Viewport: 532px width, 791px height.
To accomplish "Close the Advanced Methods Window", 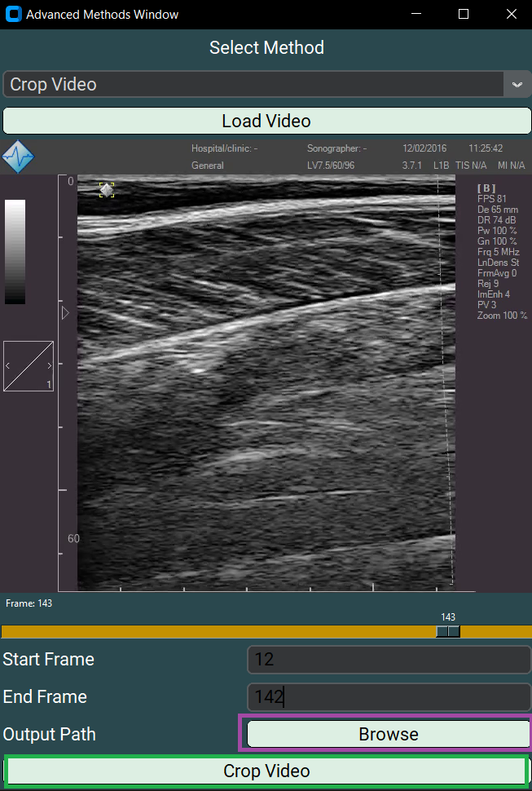I will (511, 15).
